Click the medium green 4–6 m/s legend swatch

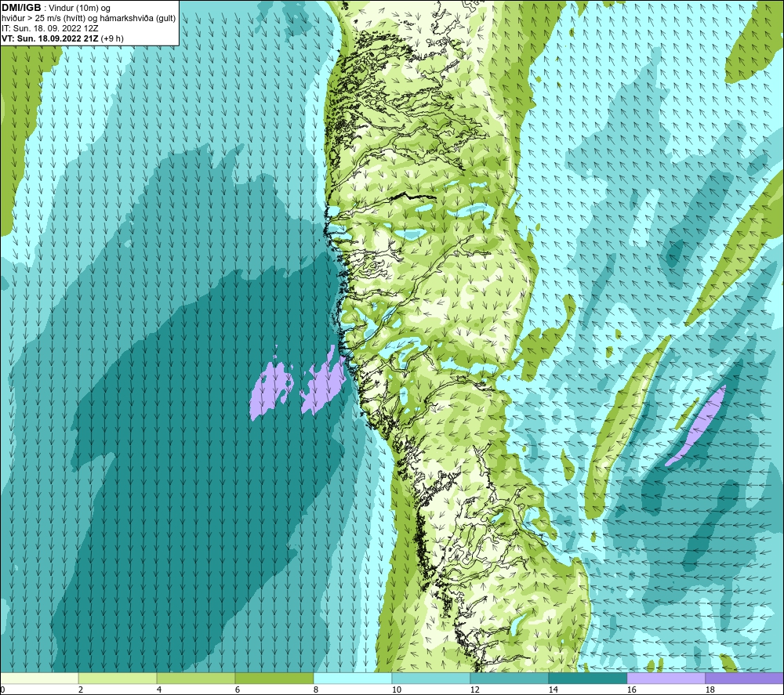tap(195, 678)
